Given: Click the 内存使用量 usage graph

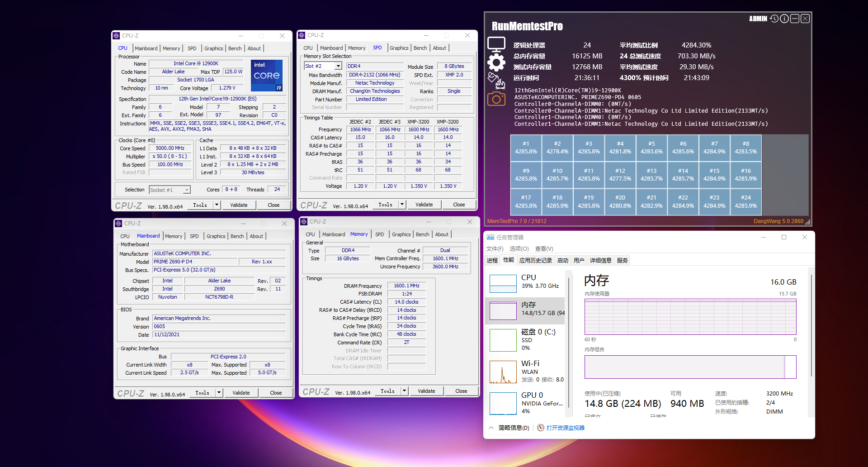Looking at the screenshot, I should coord(690,317).
